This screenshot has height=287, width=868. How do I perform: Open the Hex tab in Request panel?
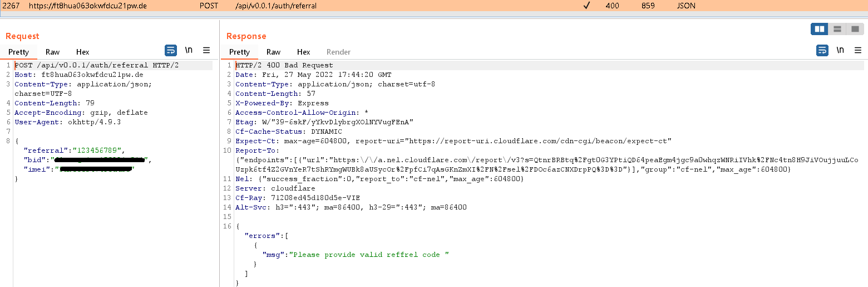[82, 52]
